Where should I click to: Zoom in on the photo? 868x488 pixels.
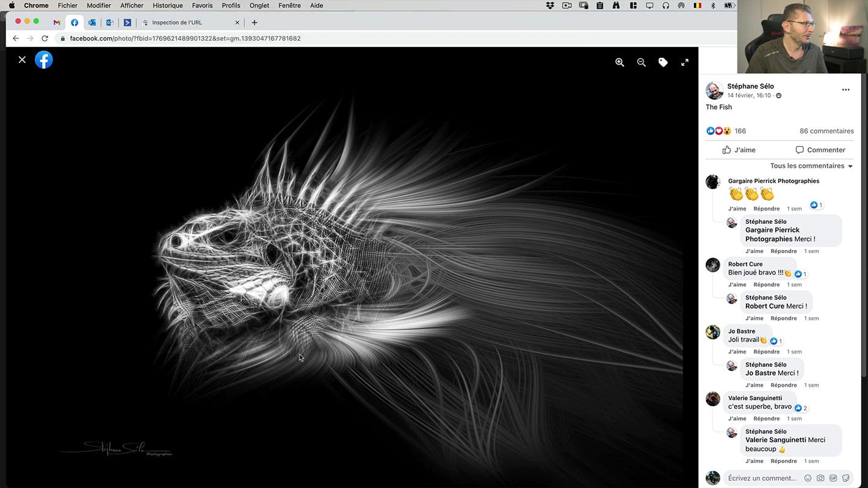pos(620,62)
